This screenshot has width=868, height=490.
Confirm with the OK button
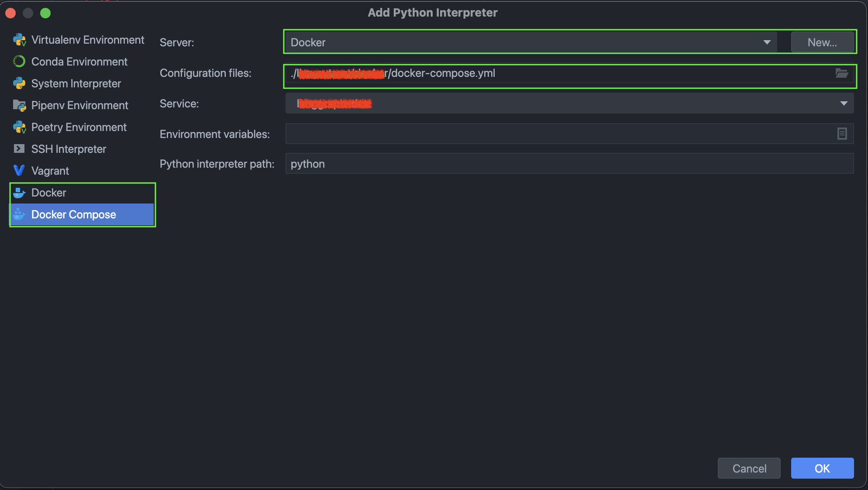click(x=822, y=468)
